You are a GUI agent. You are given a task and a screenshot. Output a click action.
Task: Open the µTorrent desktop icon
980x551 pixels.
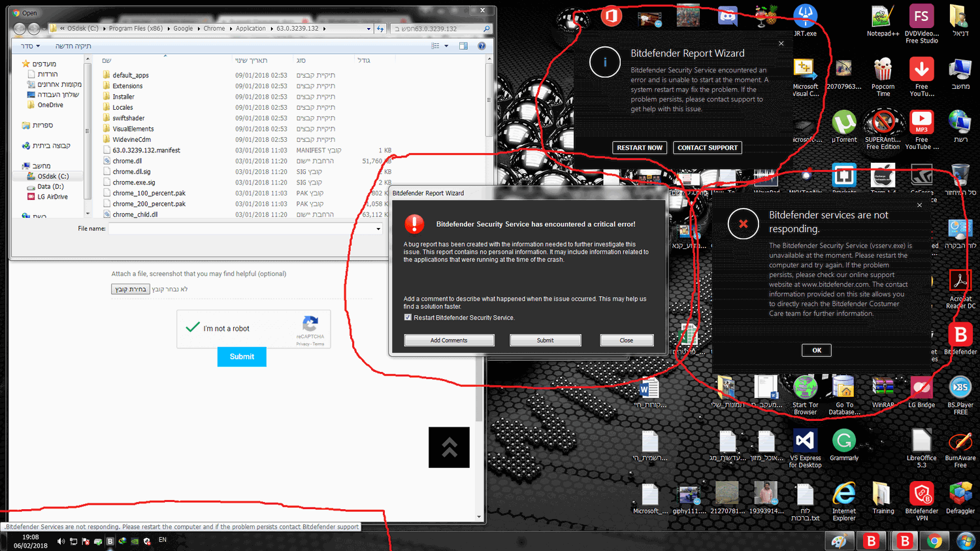[844, 126]
